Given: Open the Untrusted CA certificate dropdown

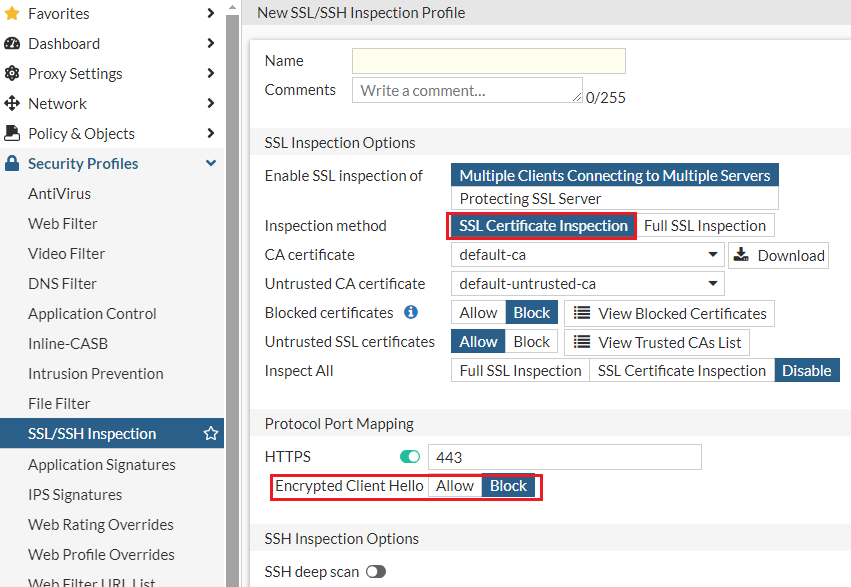Looking at the screenshot, I should tap(587, 284).
